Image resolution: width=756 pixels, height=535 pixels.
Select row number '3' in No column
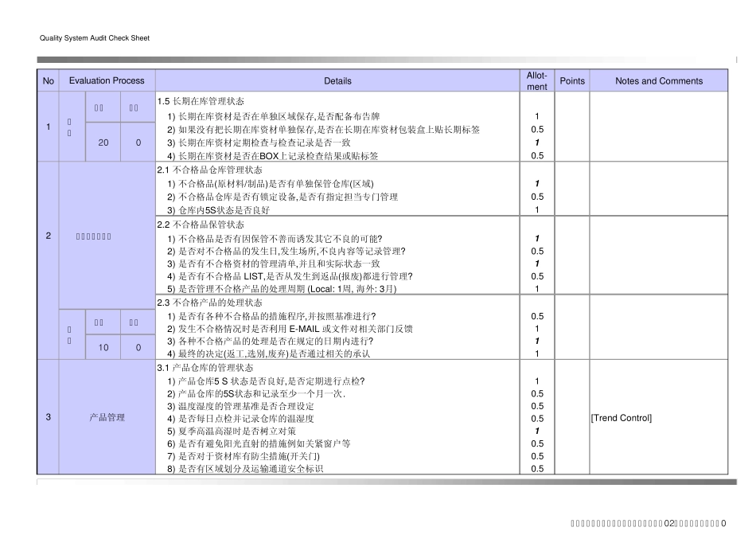pyautogui.click(x=49, y=417)
